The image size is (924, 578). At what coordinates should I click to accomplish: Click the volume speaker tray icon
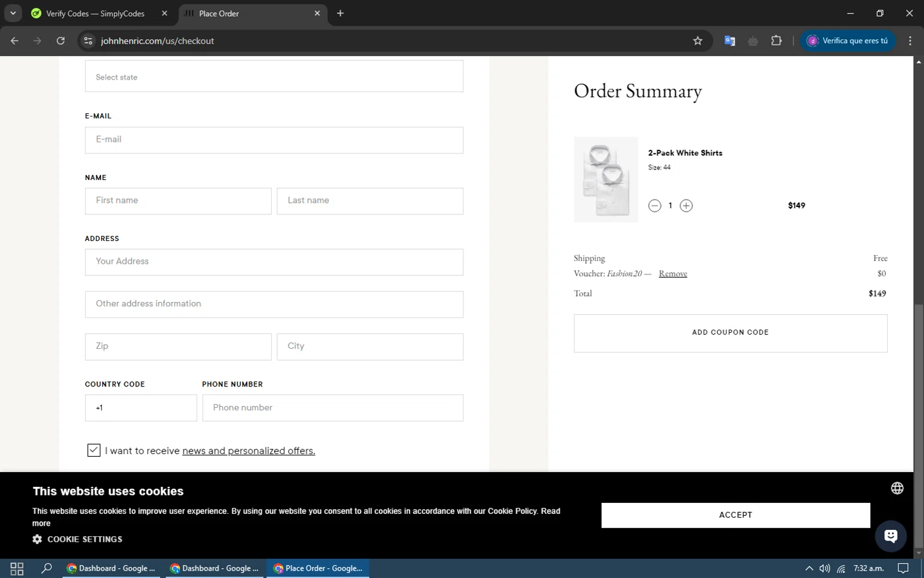(x=825, y=568)
